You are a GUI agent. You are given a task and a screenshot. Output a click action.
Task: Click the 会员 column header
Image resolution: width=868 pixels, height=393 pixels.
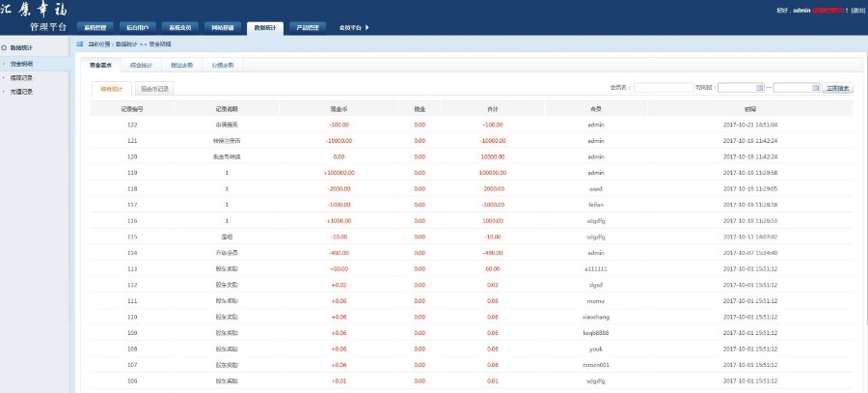(596, 109)
